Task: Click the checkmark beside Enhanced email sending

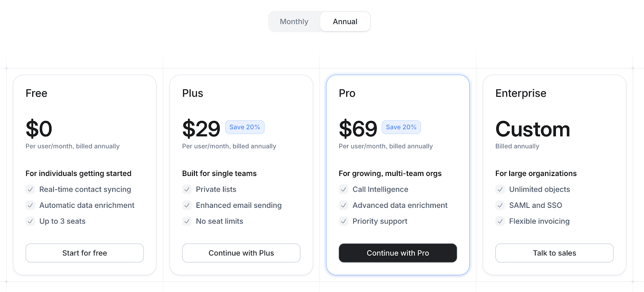Action: pyautogui.click(x=187, y=205)
